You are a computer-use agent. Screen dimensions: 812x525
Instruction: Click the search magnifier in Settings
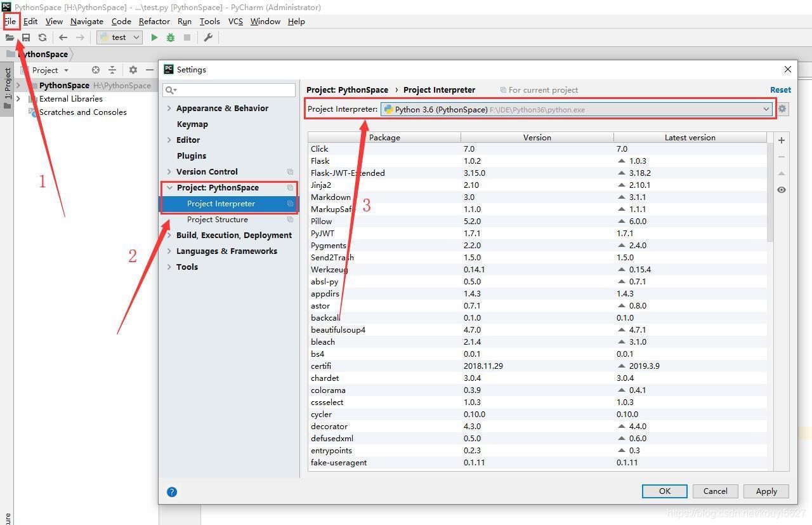pyautogui.click(x=171, y=90)
